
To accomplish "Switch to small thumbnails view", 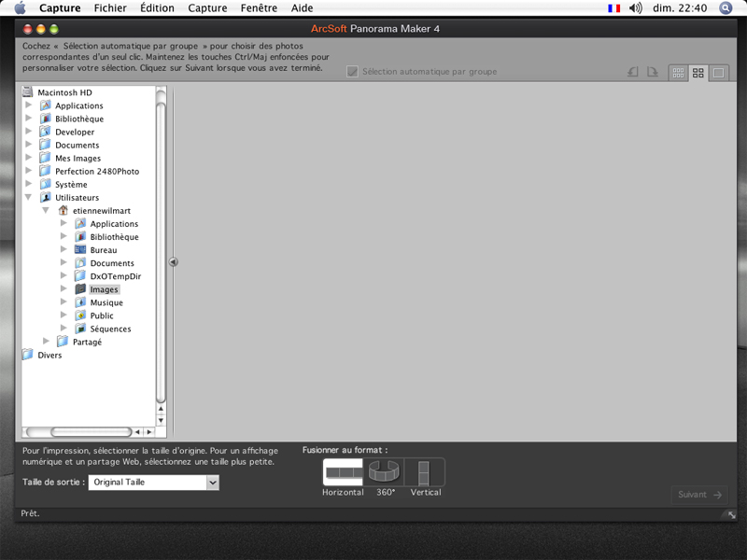I will pyautogui.click(x=679, y=73).
